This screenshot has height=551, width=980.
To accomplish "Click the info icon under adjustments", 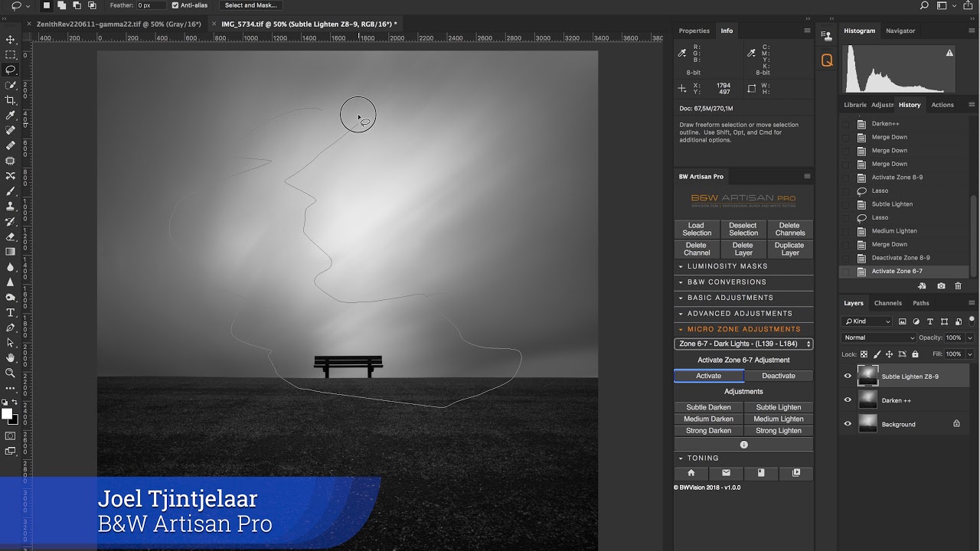I will [743, 445].
